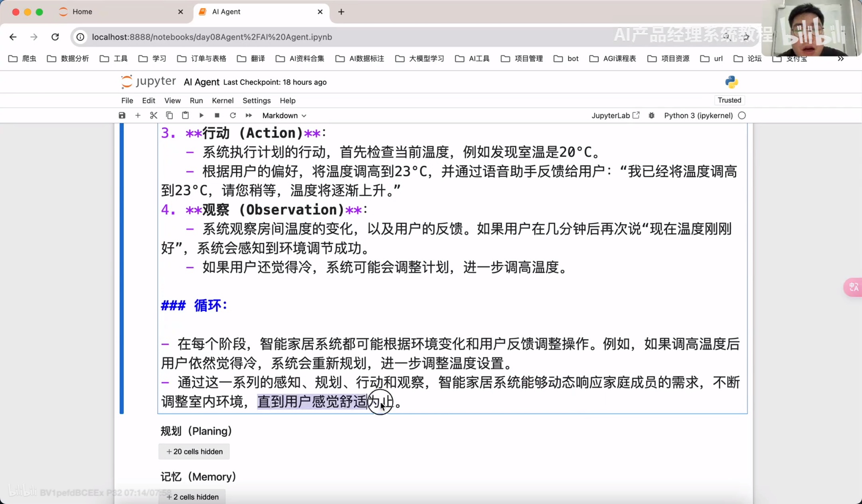Screen dimensions: 862x504
Task: Open the Settings menu
Action: tap(256, 100)
